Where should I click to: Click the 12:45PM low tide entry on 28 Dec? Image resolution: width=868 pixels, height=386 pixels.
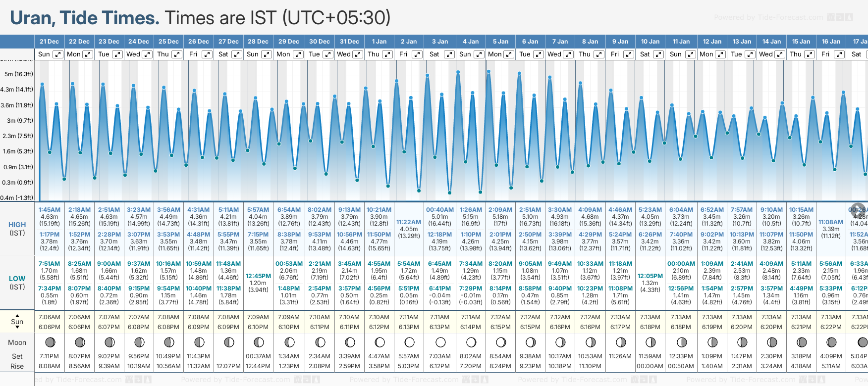(258, 276)
